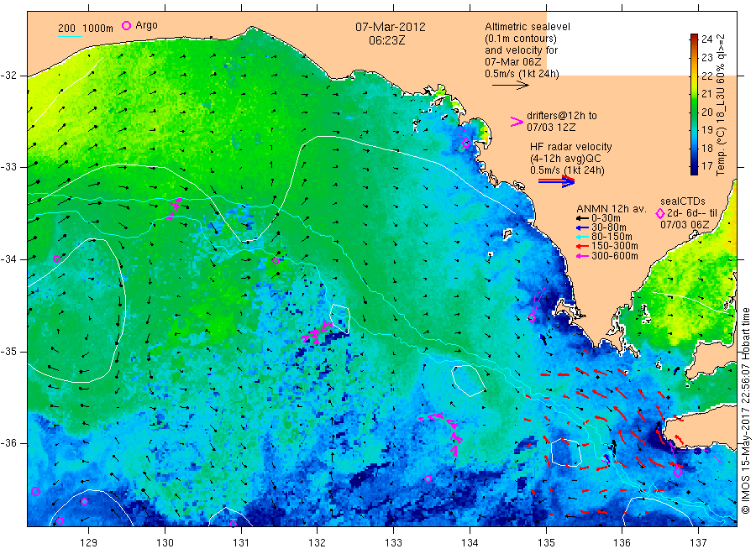Click the sealCTDs magenta diamond legend symbol

(660, 213)
